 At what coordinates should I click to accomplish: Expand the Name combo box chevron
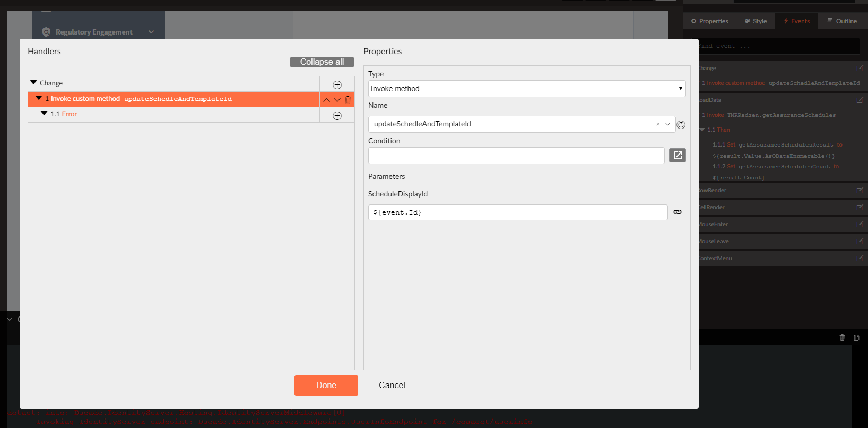(667, 124)
